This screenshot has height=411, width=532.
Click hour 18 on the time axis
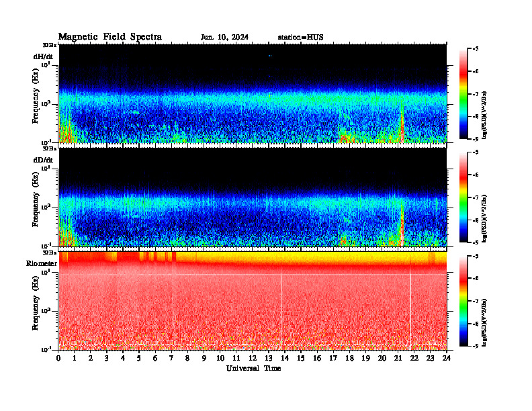tap(349, 359)
